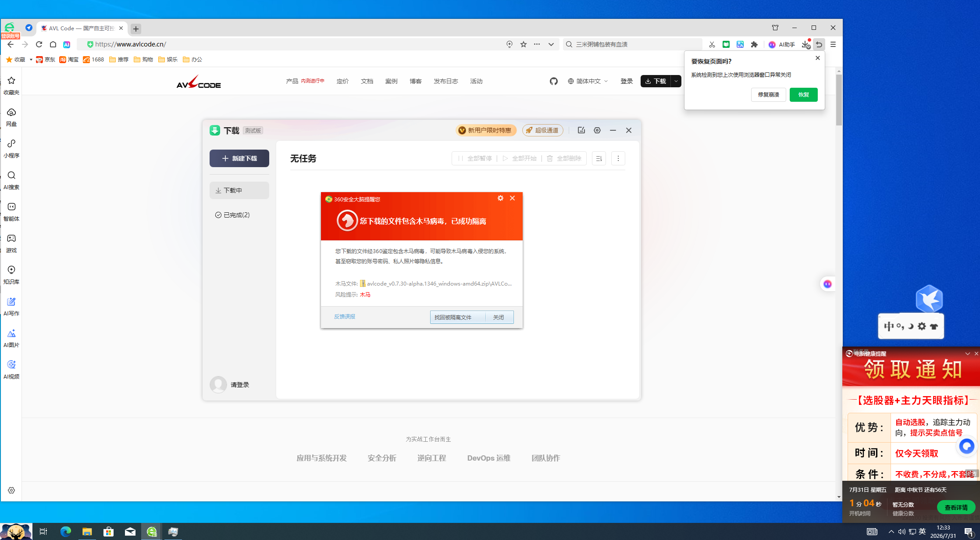Open the download list sort menu
Image resolution: width=980 pixels, height=540 pixels.
pos(599,158)
